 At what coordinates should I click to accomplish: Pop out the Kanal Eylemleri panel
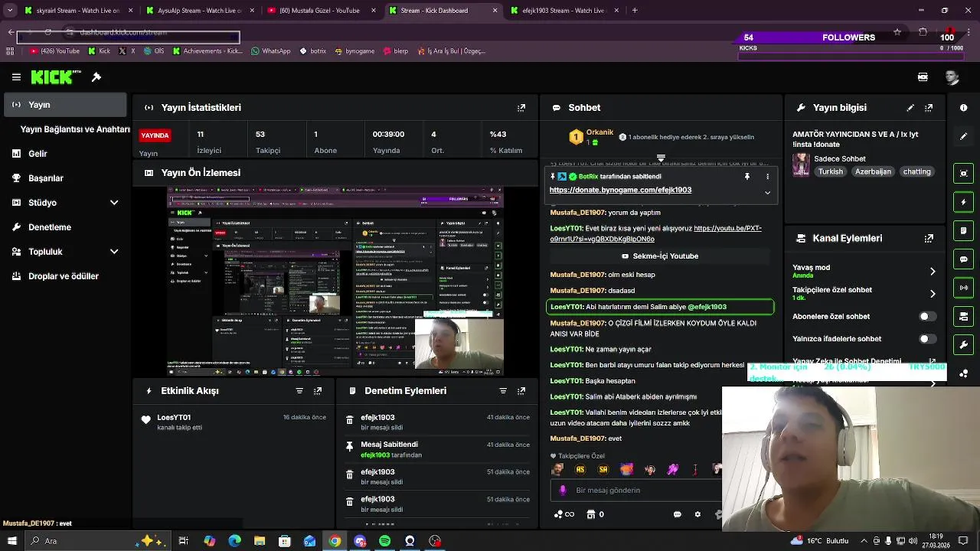pos(929,238)
